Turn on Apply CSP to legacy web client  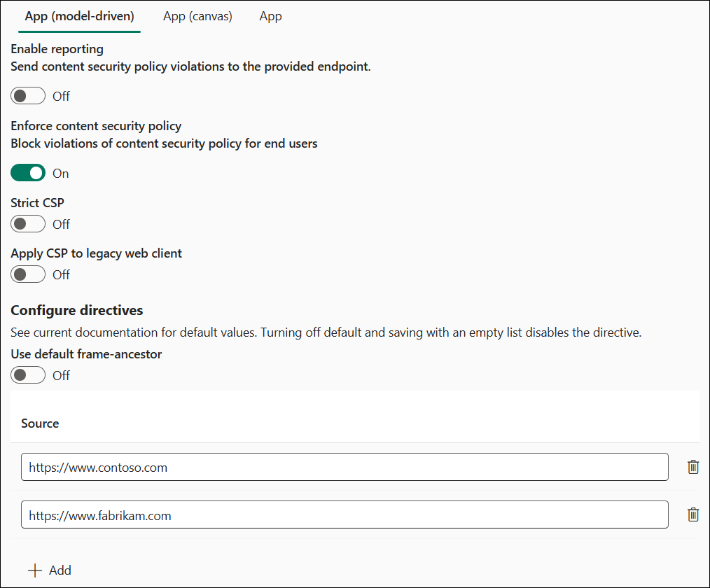(x=28, y=274)
